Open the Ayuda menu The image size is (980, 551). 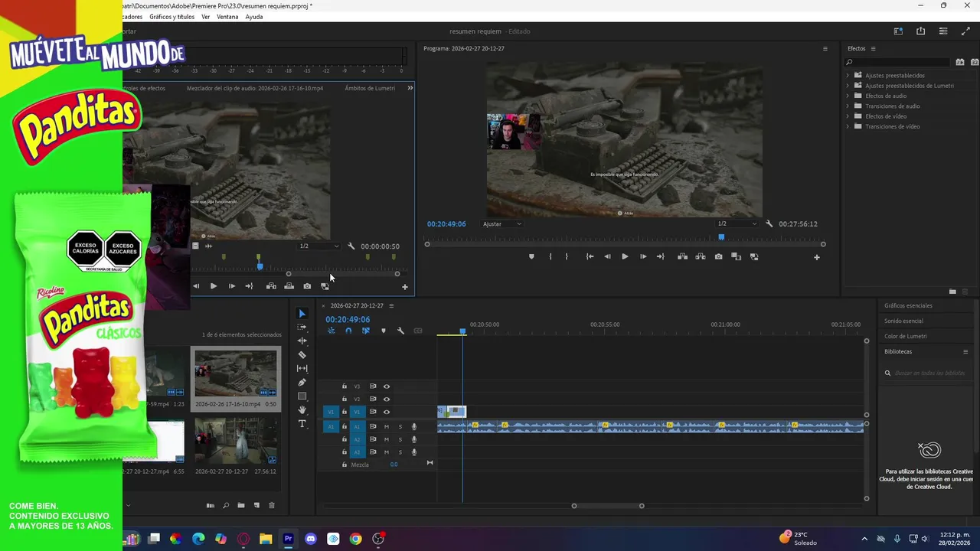click(x=253, y=17)
